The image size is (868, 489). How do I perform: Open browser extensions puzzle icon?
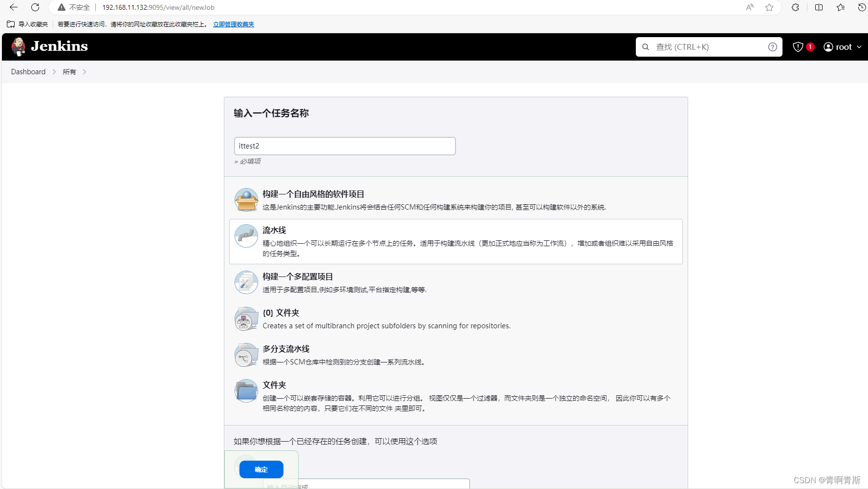[x=795, y=7]
